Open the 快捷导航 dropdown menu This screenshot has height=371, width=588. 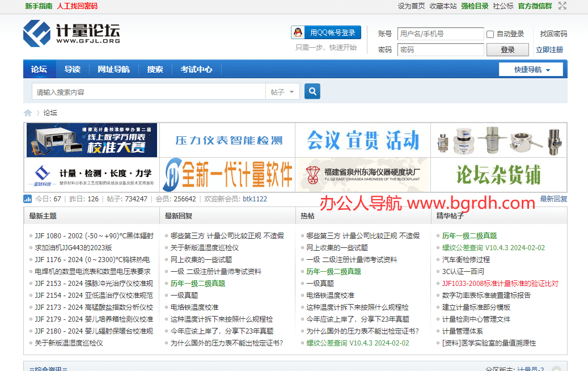[530, 69]
